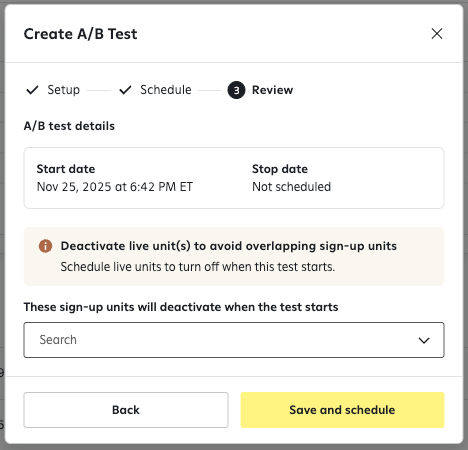The image size is (468, 450).
Task: Click the Not scheduled stop date value
Action: point(291,187)
